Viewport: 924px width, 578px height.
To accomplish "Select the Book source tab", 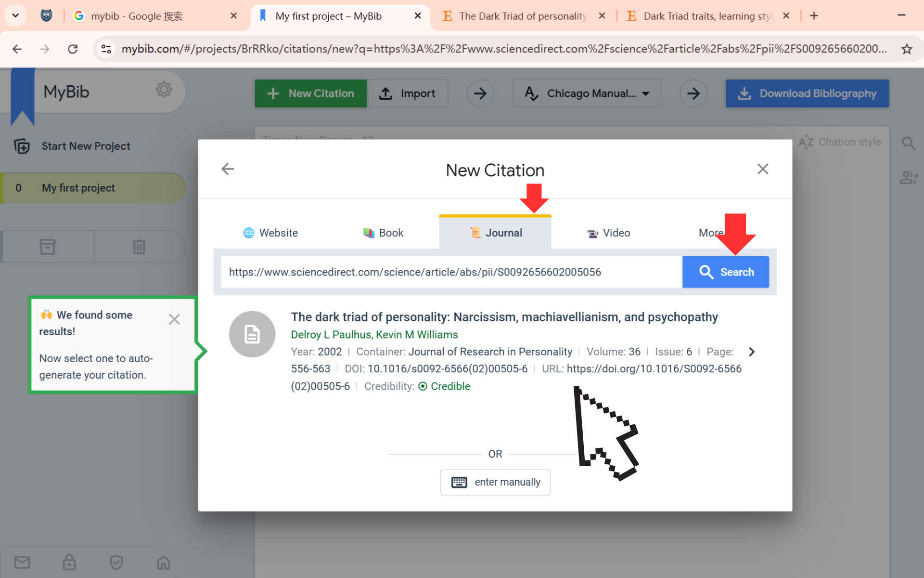I will click(383, 233).
